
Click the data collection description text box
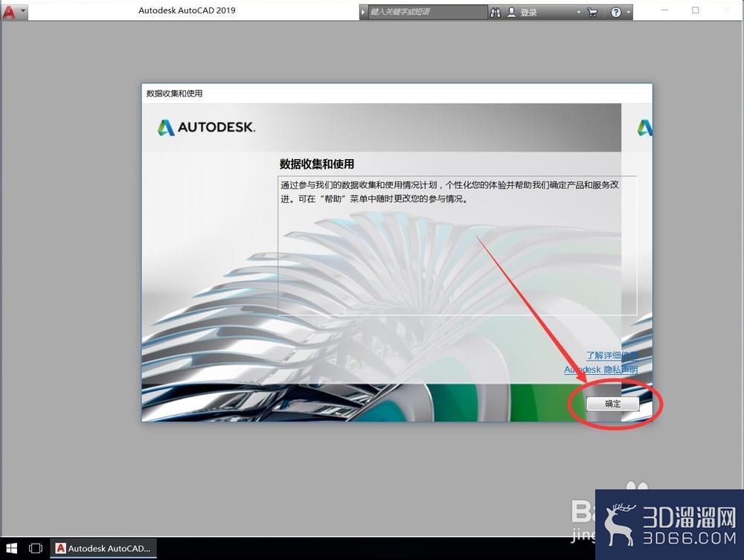458,245
